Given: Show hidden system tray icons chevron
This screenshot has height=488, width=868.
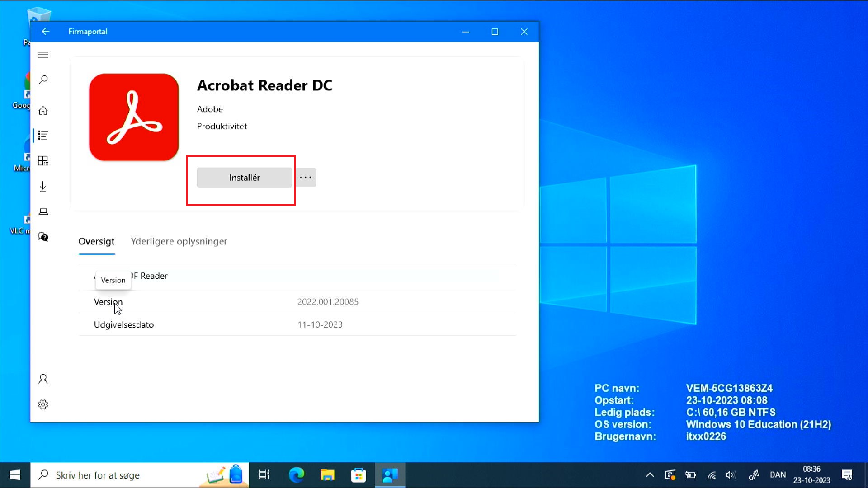Looking at the screenshot, I should pos(650,475).
